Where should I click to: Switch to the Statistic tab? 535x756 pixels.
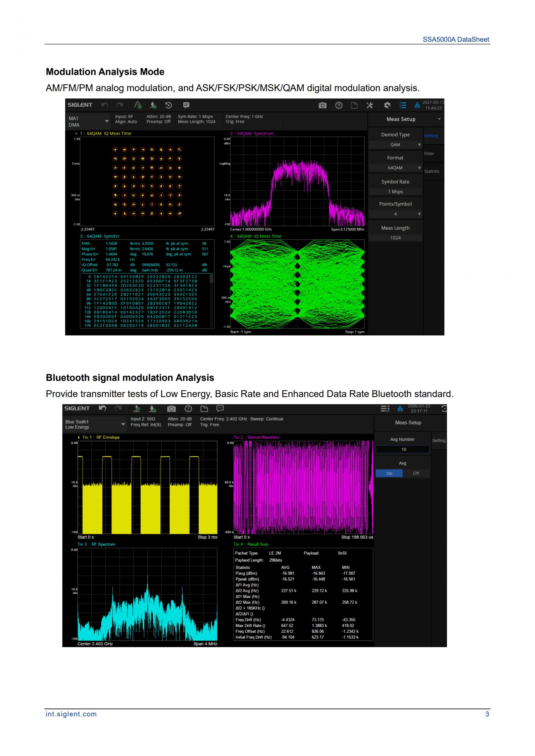432,171
